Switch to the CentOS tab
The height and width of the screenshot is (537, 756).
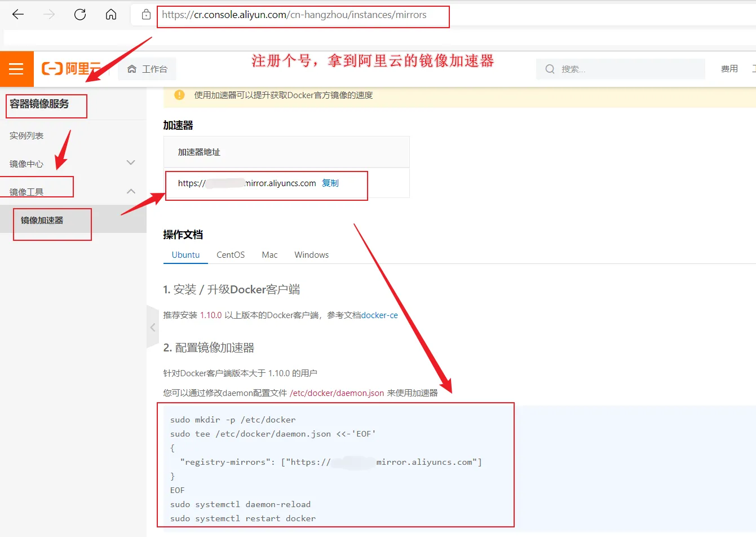[231, 255]
